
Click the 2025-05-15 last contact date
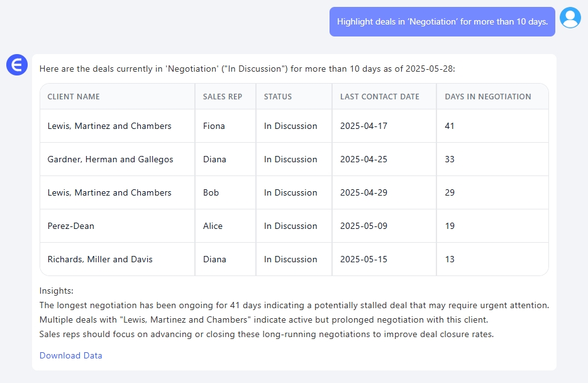tap(363, 259)
